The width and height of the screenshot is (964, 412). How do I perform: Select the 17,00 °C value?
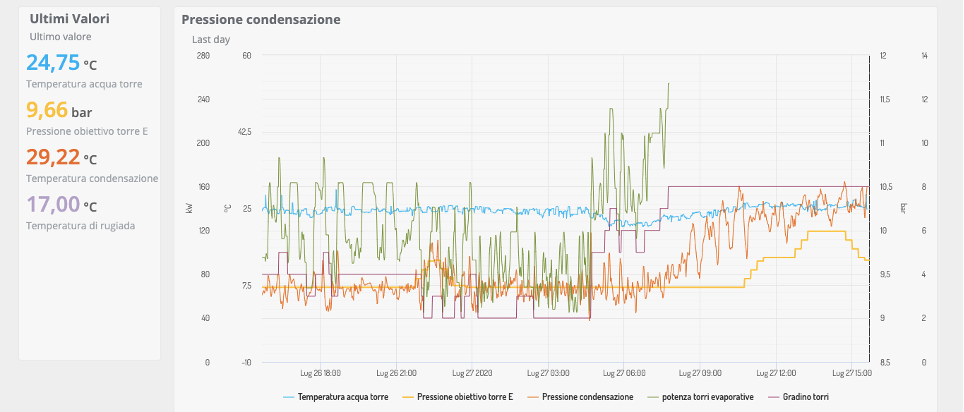tap(61, 204)
